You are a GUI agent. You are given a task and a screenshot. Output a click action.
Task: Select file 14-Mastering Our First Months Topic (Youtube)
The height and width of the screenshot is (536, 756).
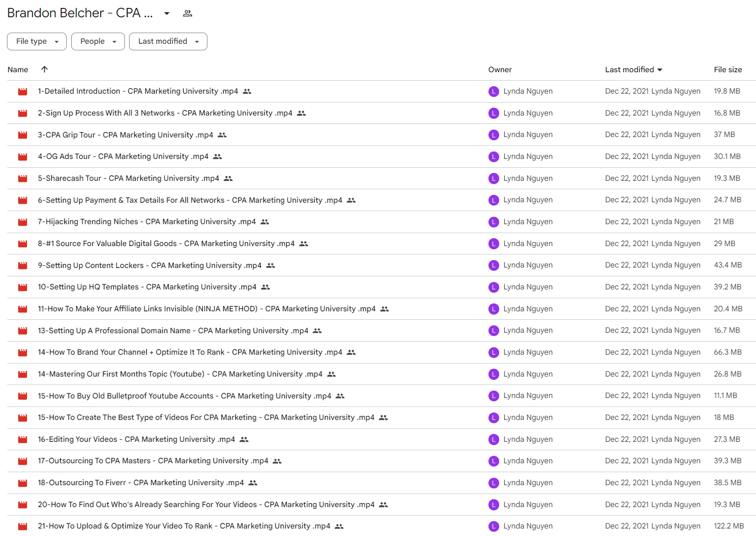[x=180, y=374]
